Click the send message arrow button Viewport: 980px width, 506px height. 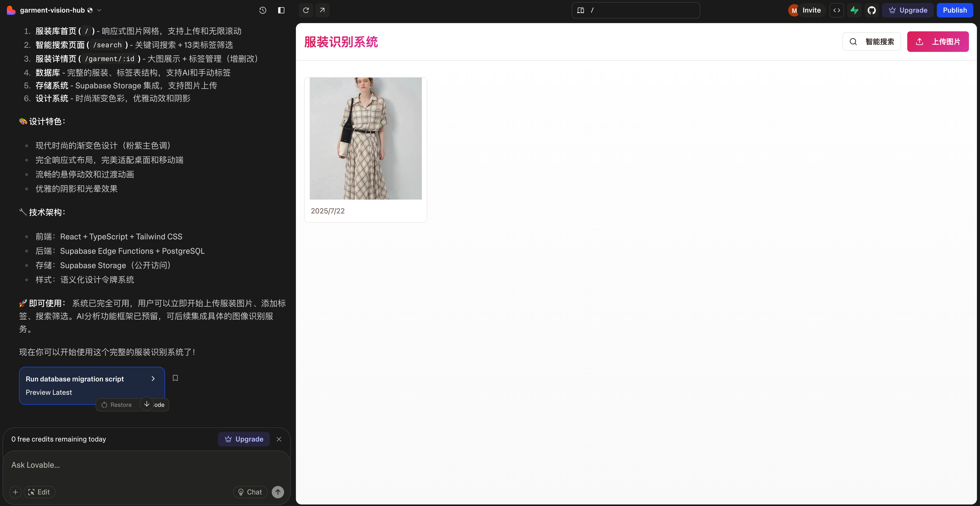pos(278,492)
